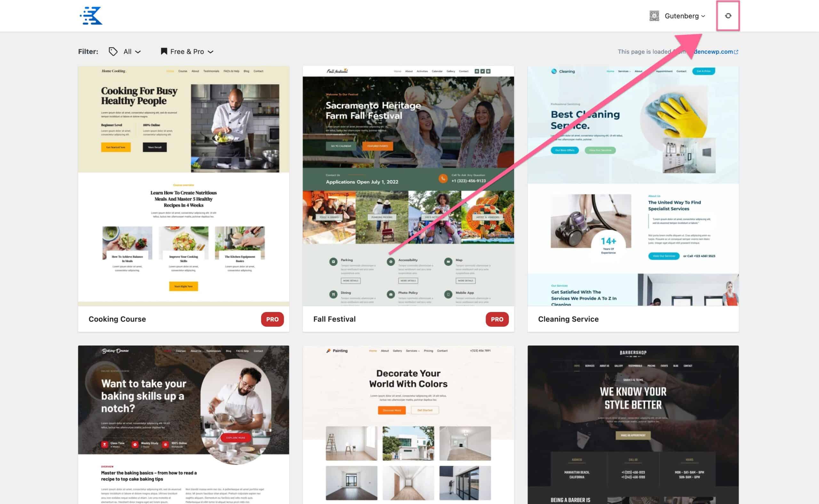Click the sync/refresh templates icon

[728, 16]
